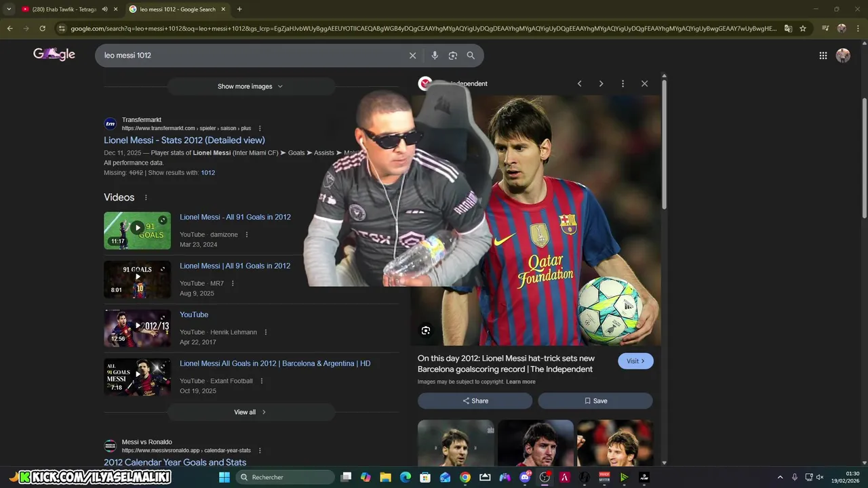Open the muted volume tray icon
Screen dimensions: 868x488
click(x=820, y=477)
